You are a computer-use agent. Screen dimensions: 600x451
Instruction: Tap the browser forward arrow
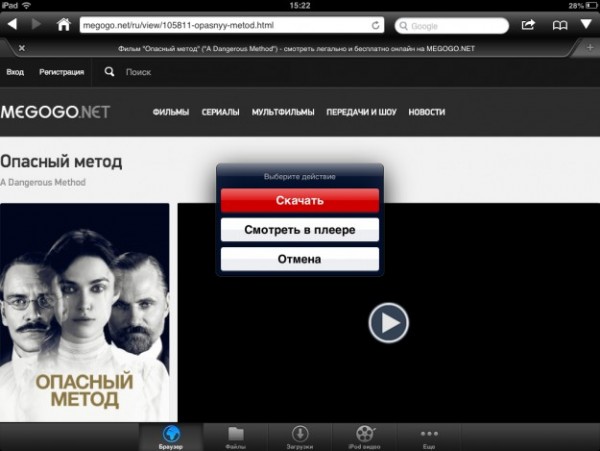(x=37, y=24)
